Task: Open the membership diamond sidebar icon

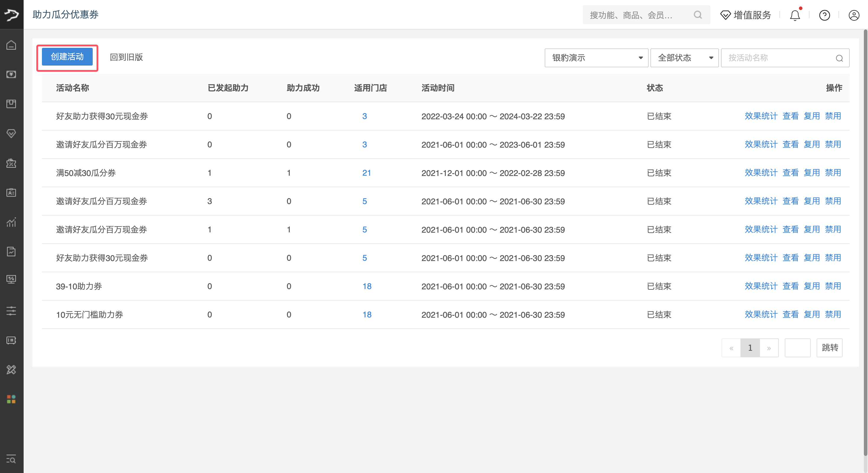Action: click(x=12, y=133)
